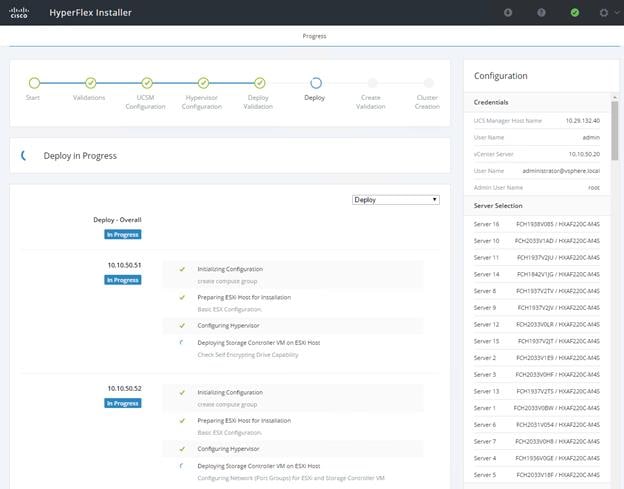The height and width of the screenshot is (489, 624).
Task: Click the Deploy - Overall label
Action: (x=117, y=220)
